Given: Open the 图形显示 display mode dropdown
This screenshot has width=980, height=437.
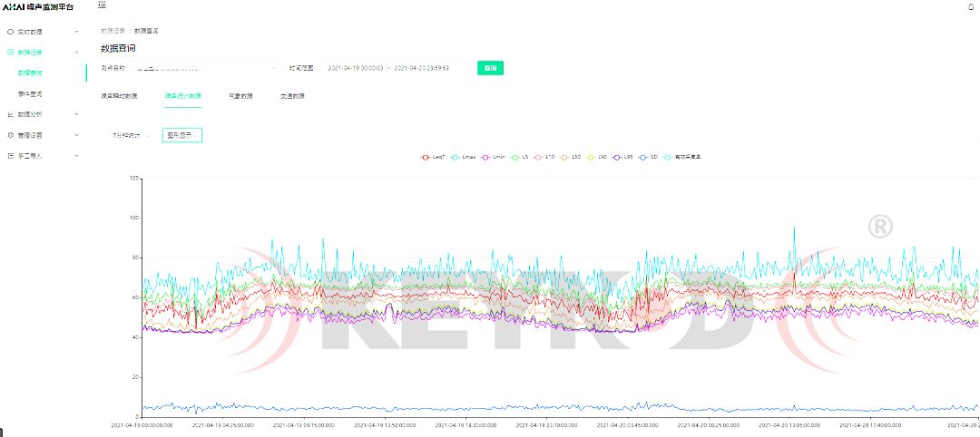Looking at the screenshot, I should click(181, 135).
